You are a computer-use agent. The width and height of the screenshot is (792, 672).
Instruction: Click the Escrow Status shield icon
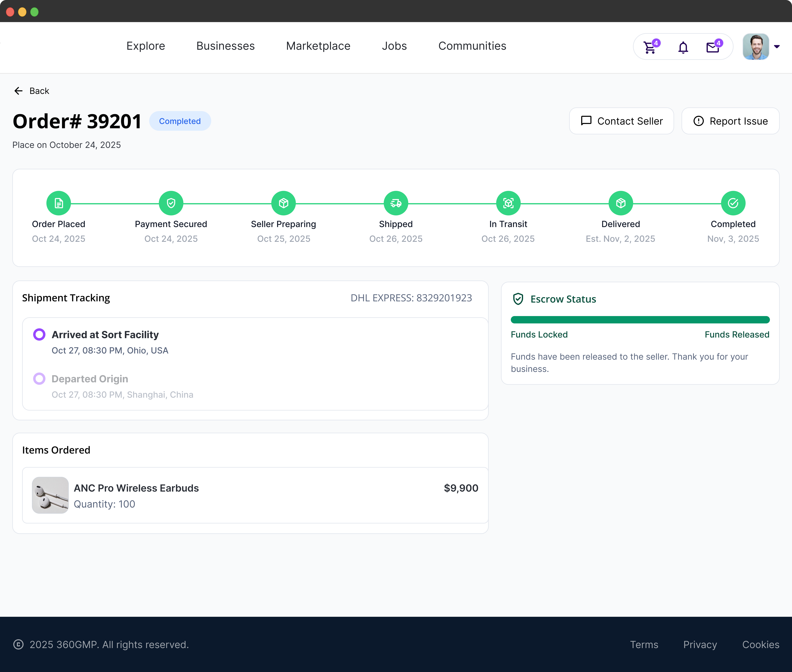pyautogui.click(x=518, y=299)
